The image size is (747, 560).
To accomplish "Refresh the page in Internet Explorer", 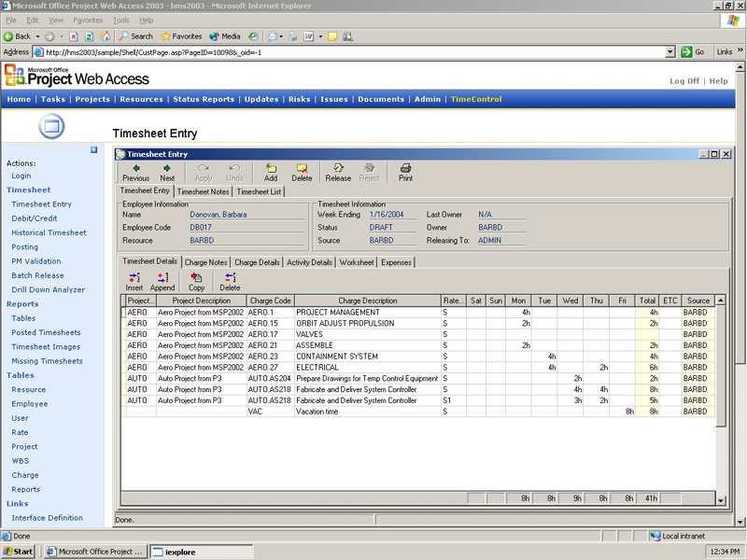I will click(x=89, y=36).
